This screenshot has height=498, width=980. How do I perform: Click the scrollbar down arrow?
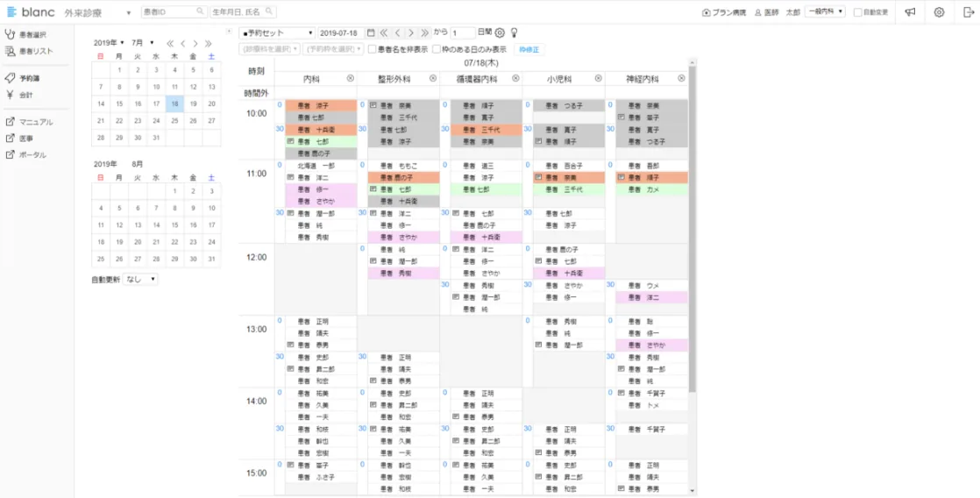692,492
